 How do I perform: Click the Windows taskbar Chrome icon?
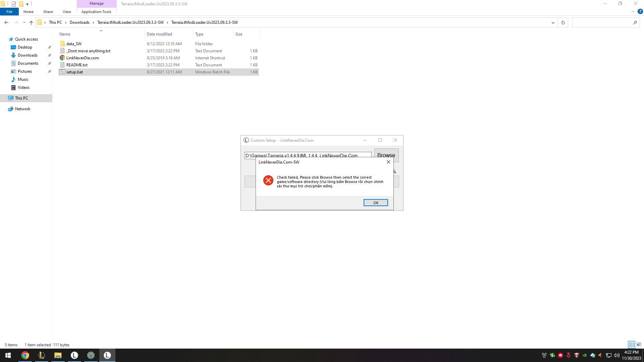coord(25,355)
